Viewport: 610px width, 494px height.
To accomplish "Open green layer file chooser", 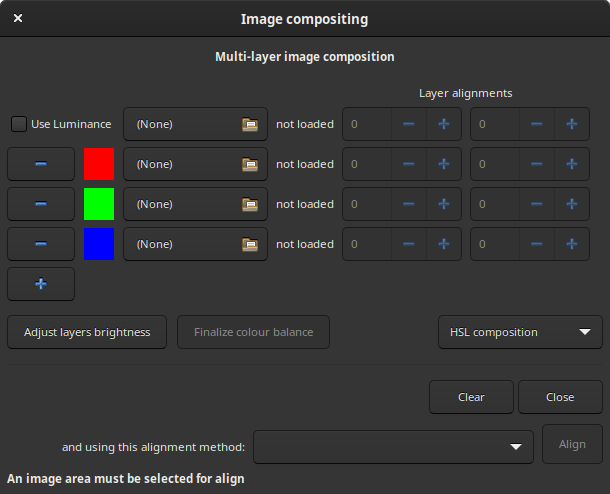I will [x=195, y=204].
